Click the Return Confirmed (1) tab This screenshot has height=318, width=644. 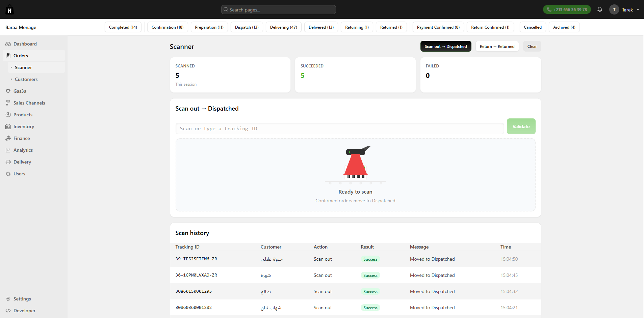[490, 27]
